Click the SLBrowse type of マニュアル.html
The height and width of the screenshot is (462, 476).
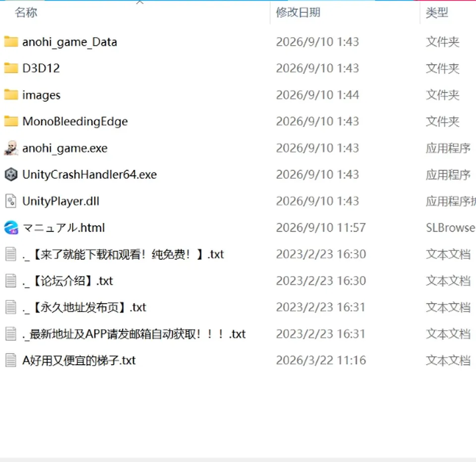[451, 228]
